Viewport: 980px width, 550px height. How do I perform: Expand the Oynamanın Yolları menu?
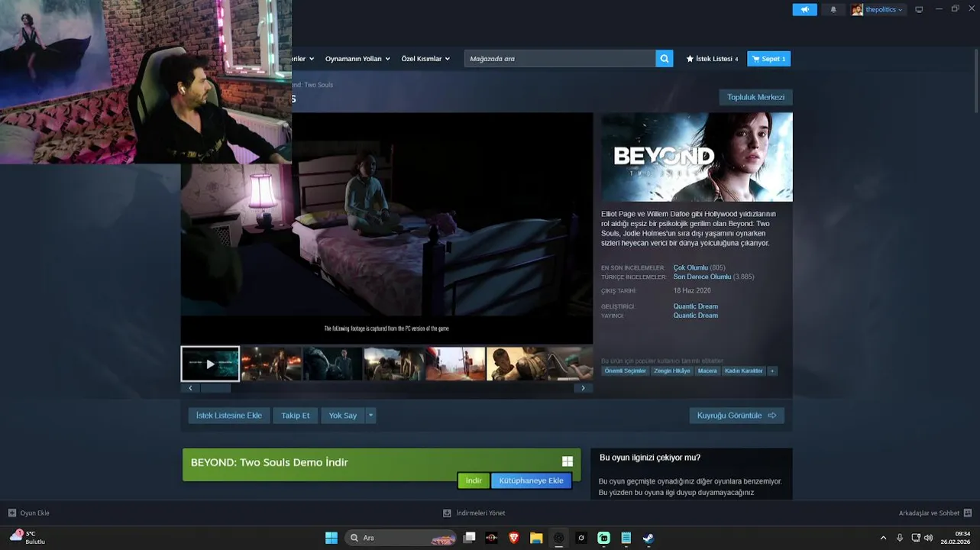click(357, 59)
